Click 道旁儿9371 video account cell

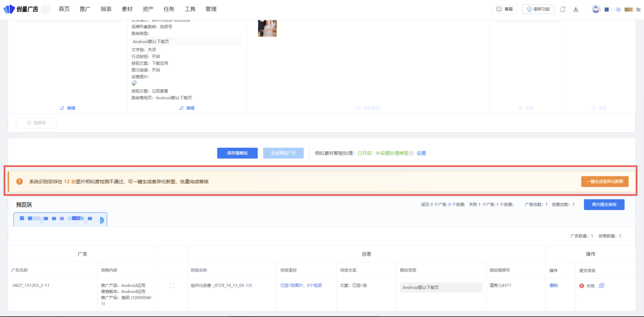point(500,286)
